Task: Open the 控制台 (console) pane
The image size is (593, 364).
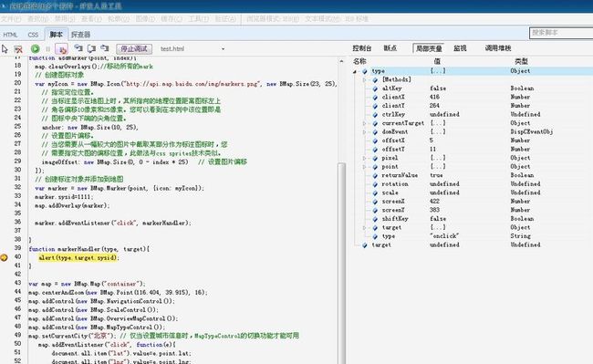Action: click(361, 48)
